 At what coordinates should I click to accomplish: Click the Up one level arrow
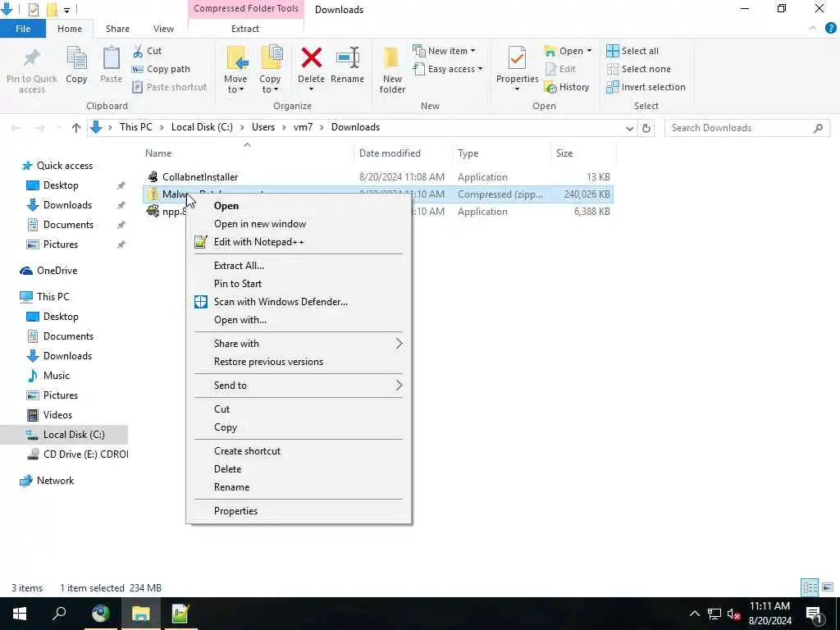pos(76,127)
